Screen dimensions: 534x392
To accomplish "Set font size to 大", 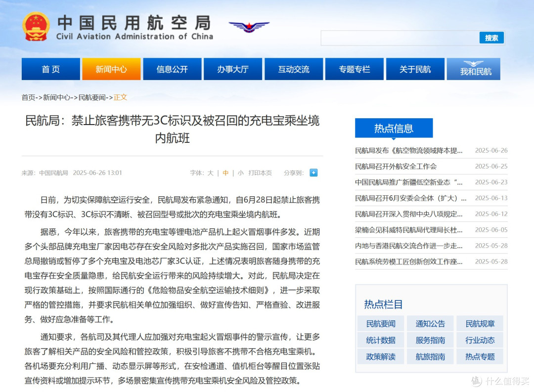I will tap(211, 173).
